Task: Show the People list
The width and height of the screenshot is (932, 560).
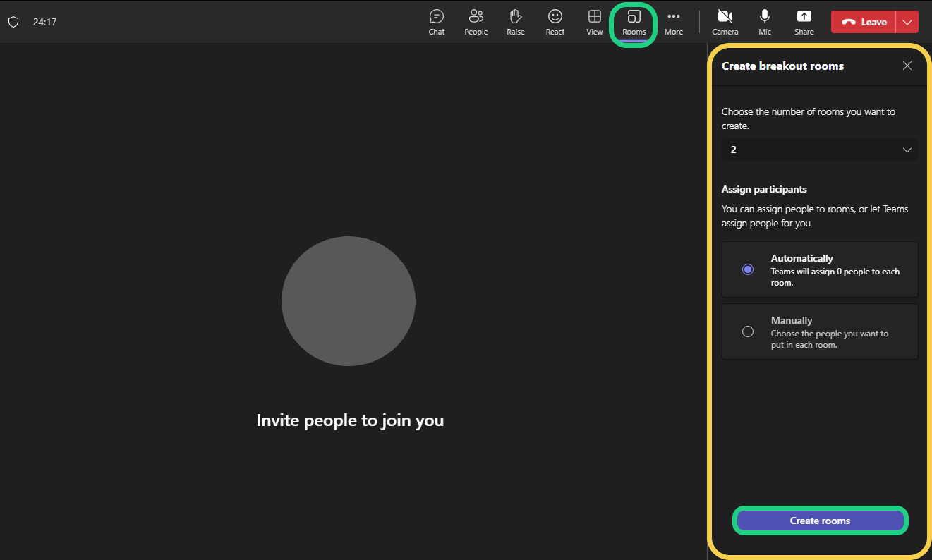Action: click(476, 22)
